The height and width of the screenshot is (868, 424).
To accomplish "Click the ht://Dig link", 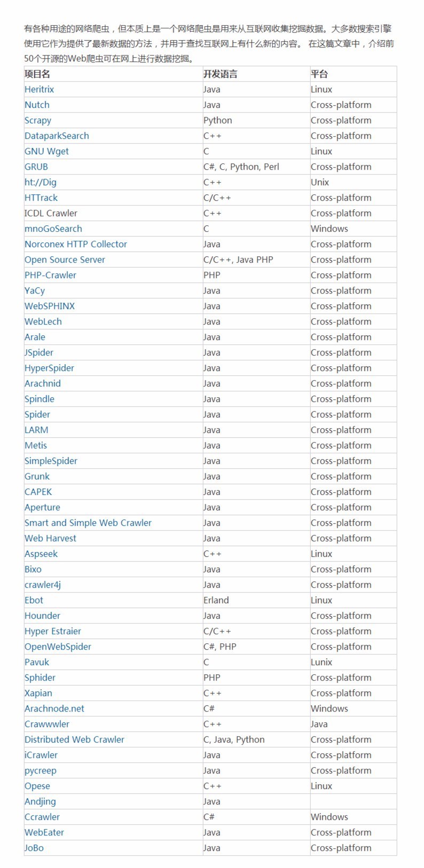I will click(40, 182).
